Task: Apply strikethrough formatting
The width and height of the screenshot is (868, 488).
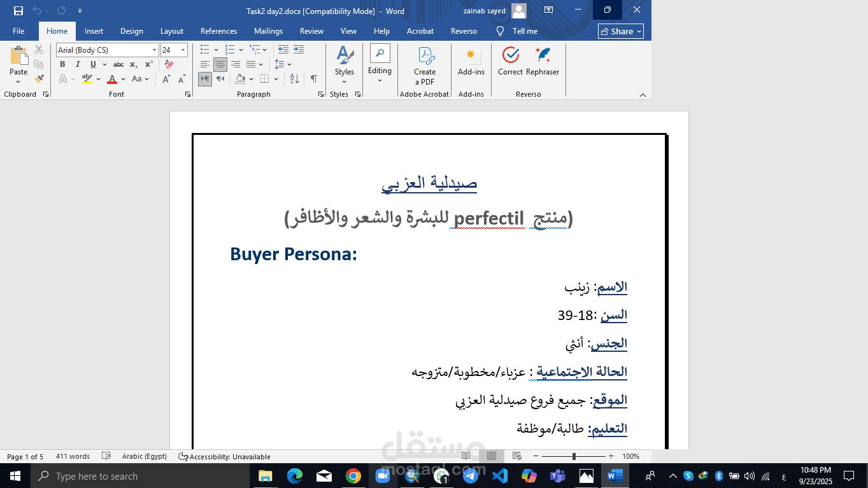Action: [x=118, y=64]
